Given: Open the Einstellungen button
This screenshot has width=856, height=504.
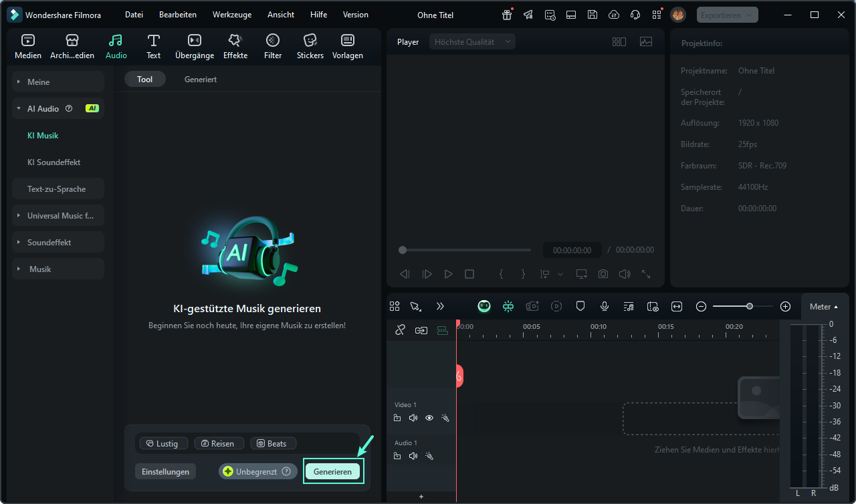Looking at the screenshot, I should tap(166, 471).
